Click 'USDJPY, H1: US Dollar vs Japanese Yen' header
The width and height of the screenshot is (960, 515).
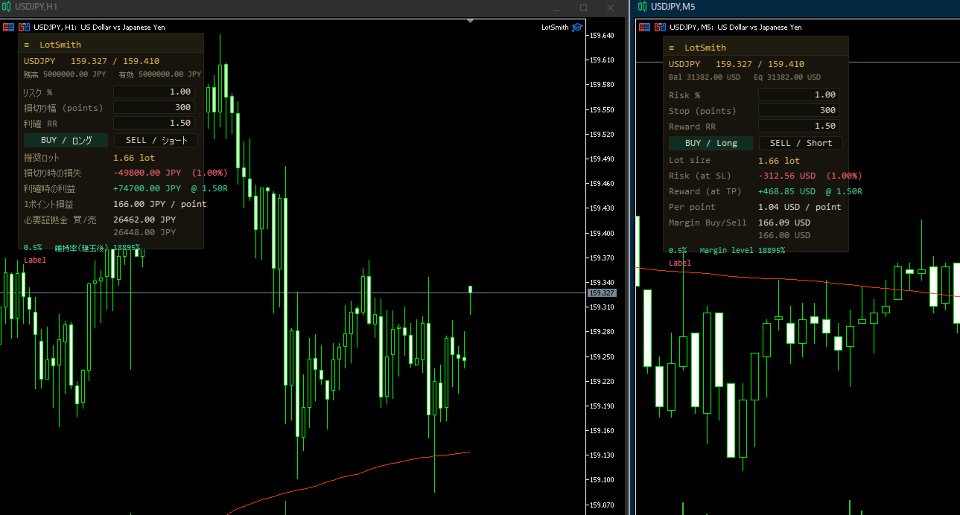pos(99,28)
